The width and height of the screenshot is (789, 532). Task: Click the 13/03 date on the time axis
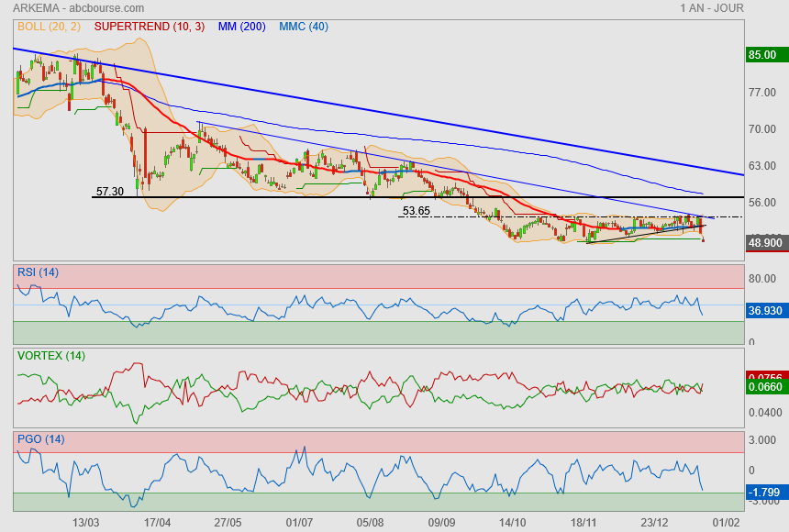(x=85, y=522)
